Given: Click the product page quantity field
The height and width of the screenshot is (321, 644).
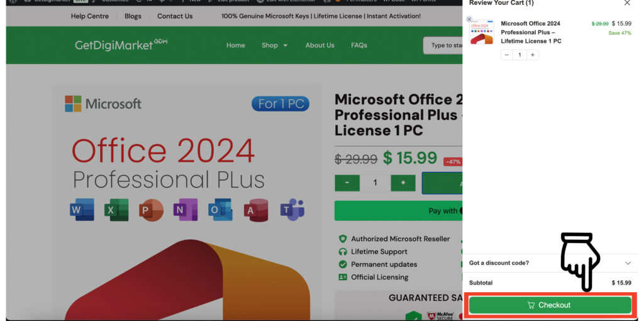Looking at the screenshot, I should click(x=375, y=183).
